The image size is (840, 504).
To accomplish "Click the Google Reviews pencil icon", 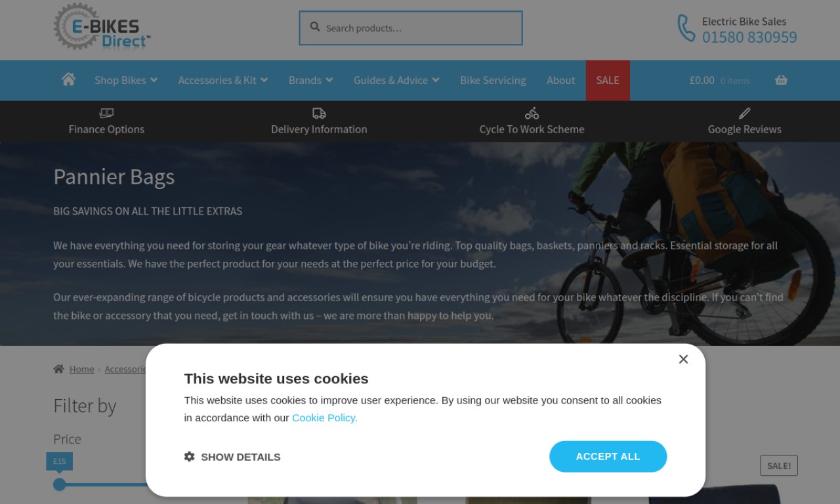I will (x=744, y=113).
